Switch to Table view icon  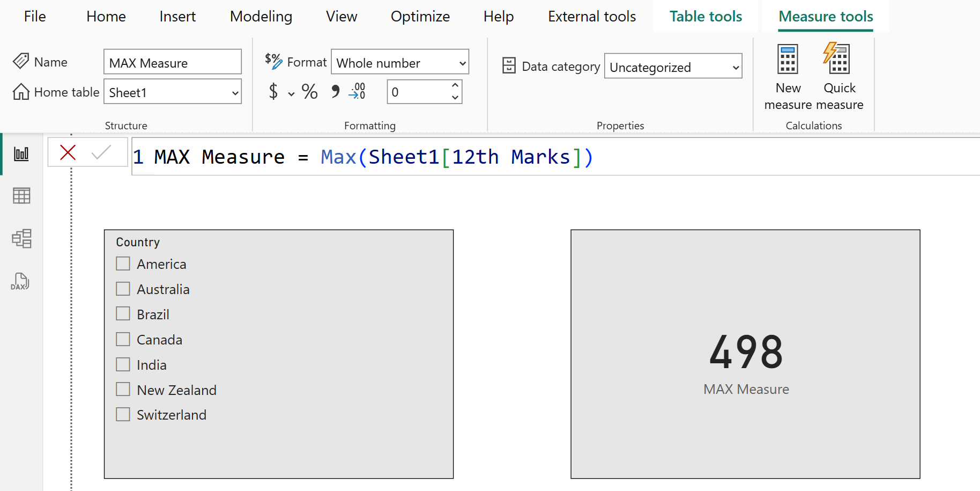(x=21, y=196)
